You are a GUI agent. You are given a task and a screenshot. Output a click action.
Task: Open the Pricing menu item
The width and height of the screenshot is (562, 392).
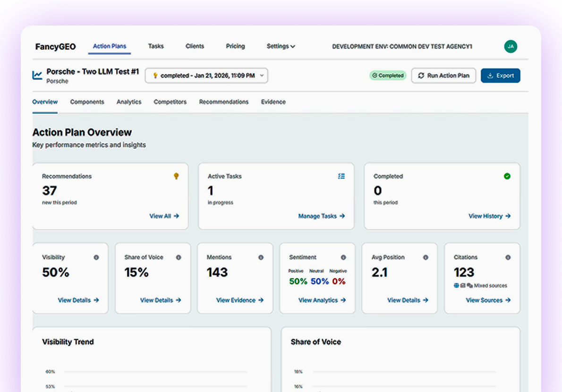coord(235,46)
